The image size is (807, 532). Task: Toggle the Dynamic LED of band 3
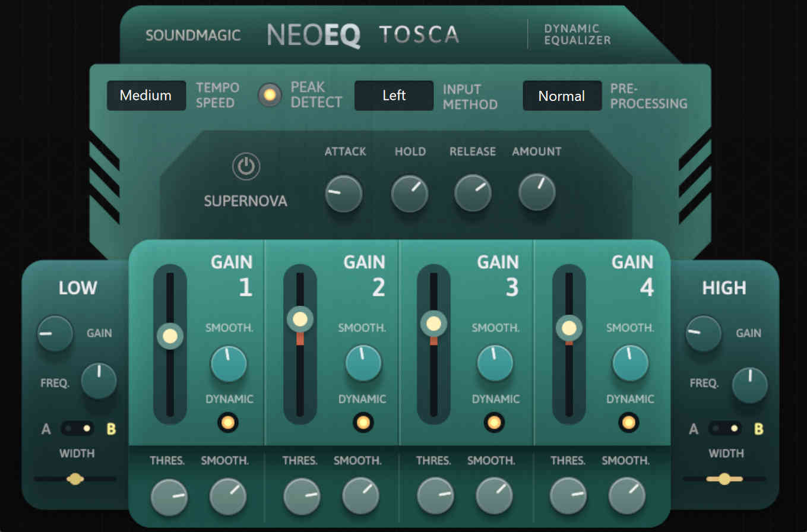tap(494, 423)
